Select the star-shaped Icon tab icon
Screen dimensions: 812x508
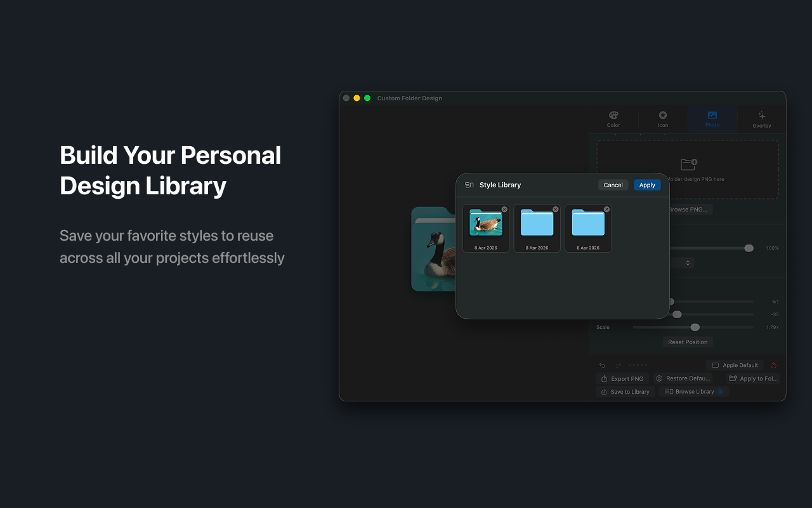pos(663,115)
